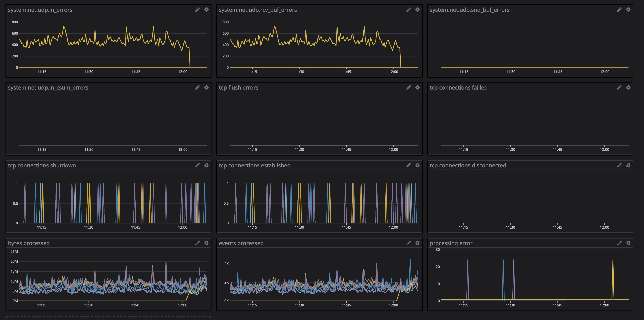Click the edit pencil on system.net.udp.in_errors
This screenshot has width=644, height=320.
[198, 10]
